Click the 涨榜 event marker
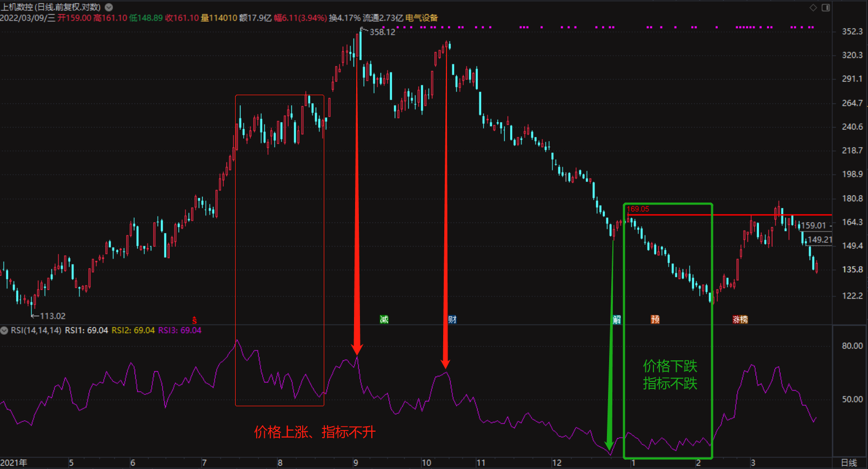The height and width of the screenshot is (469, 868). (740, 319)
